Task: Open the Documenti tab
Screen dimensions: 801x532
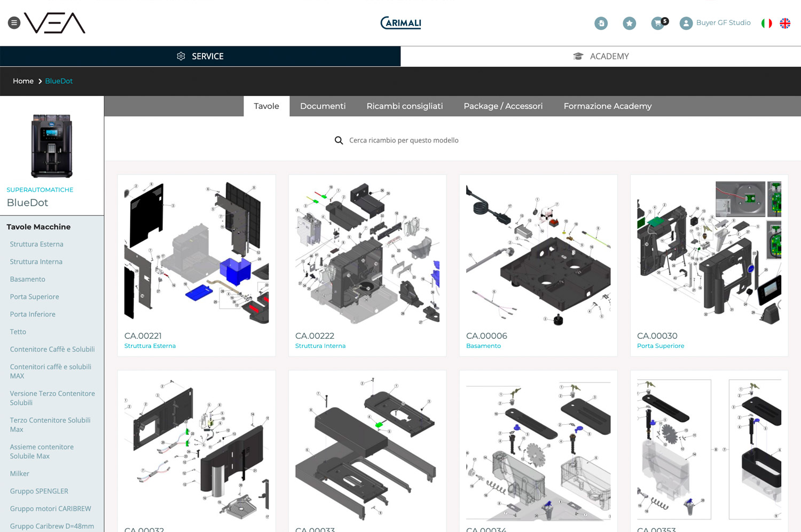Action: coord(323,106)
